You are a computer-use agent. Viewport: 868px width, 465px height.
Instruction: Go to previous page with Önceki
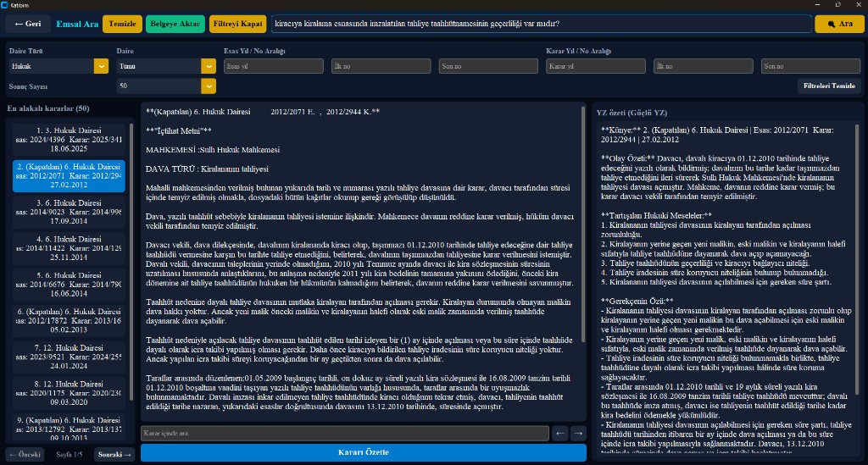(x=25, y=455)
